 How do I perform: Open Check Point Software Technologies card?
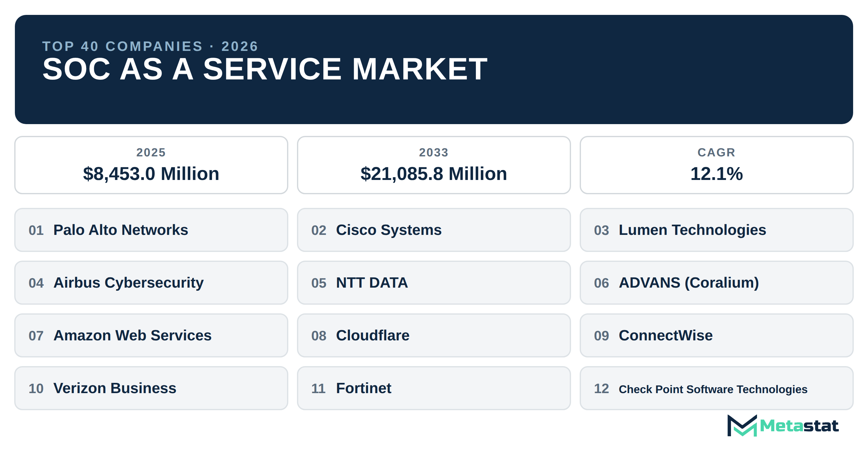pyautogui.click(x=716, y=388)
